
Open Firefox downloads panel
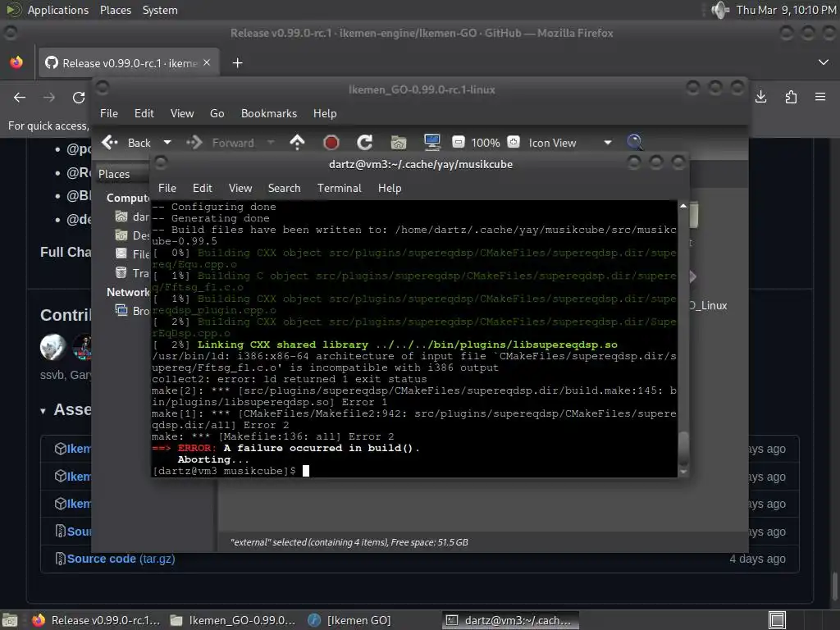point(760,97)
